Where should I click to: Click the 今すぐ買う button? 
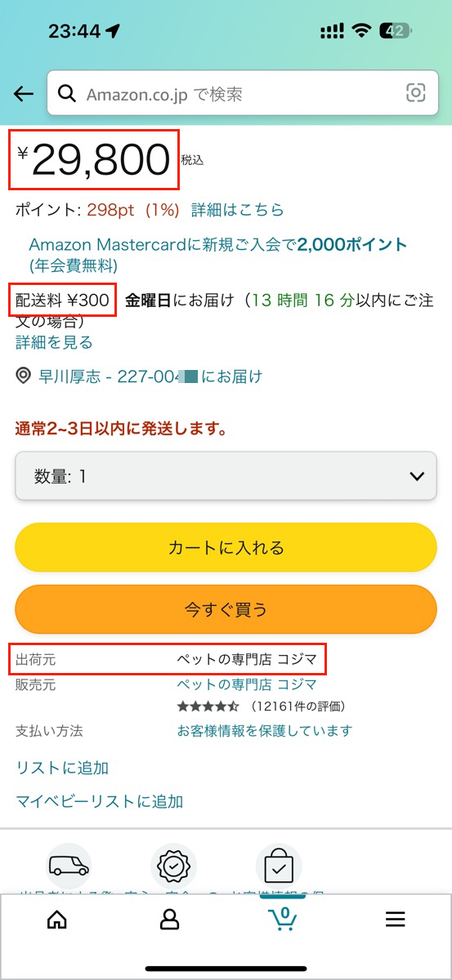226,609
